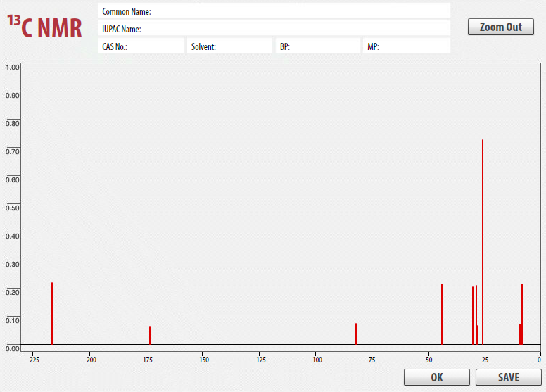546x392 pixels.
Task: Click the spectrum peak near 174 ppm
Action: 150,335
